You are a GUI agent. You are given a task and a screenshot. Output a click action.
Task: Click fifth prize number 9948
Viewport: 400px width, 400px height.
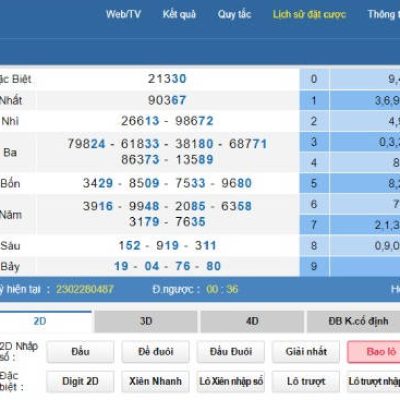[144, 206]
